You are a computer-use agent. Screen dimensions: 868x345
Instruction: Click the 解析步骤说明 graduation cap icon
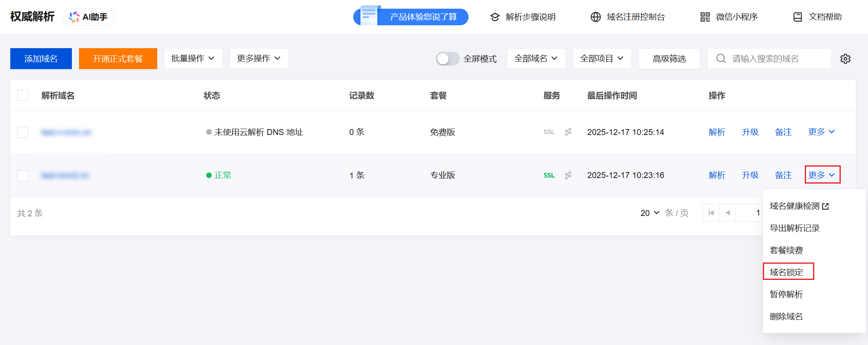coord(495,17)
